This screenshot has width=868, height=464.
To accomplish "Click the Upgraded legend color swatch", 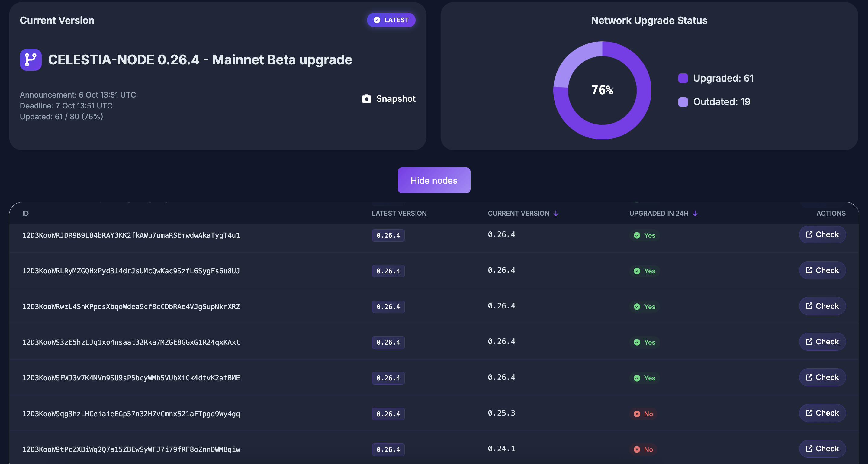I will (683, 78).
